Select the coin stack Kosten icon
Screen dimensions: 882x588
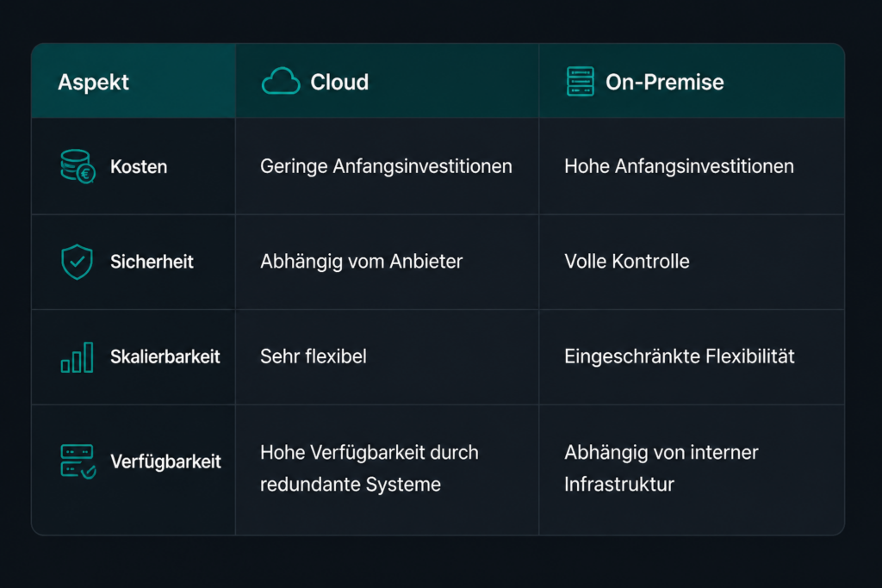pos(78,166)
